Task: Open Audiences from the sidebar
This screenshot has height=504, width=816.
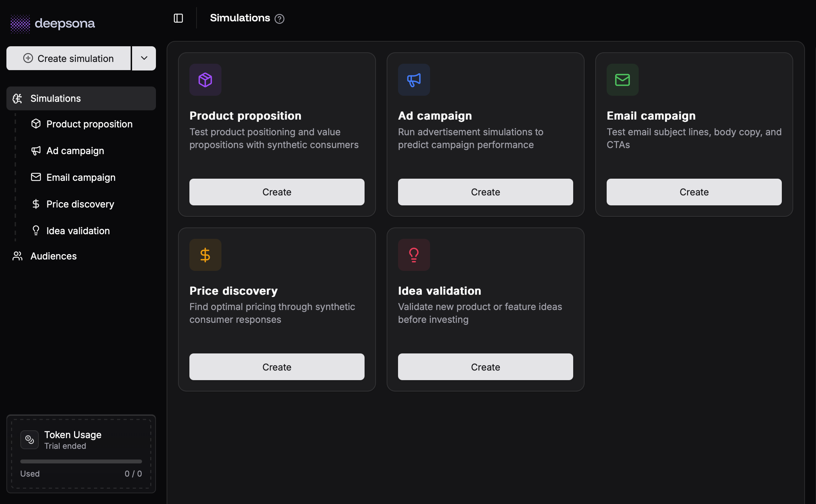Action: pyautogui.click(x=53, y=256)
